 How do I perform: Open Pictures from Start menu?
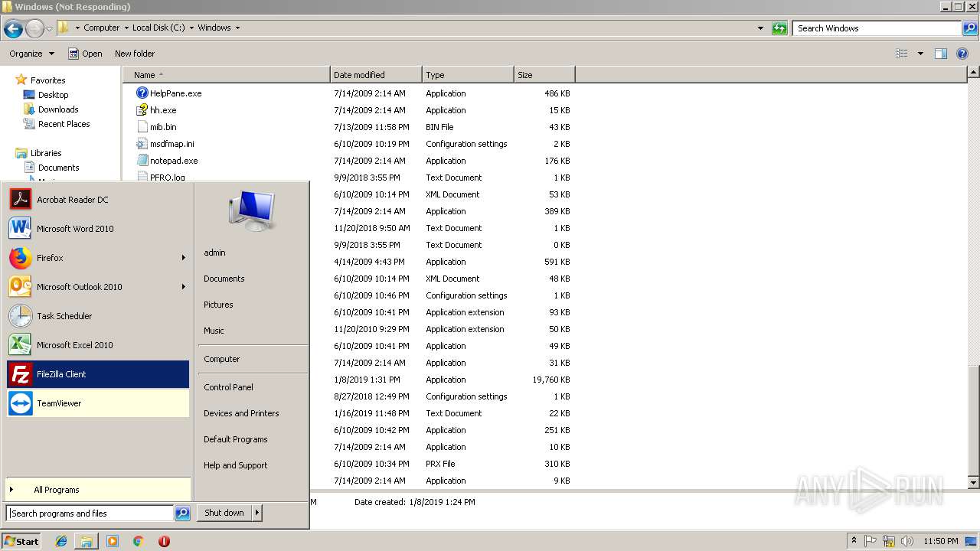coord(218,305)
